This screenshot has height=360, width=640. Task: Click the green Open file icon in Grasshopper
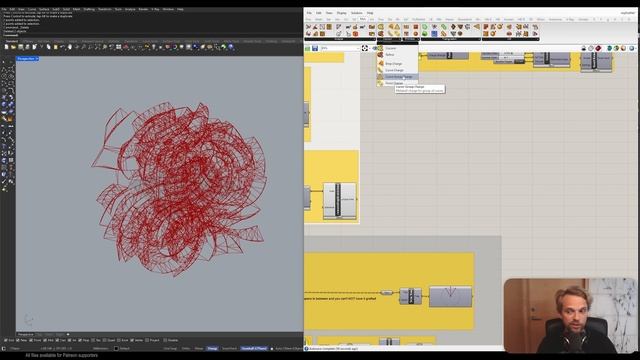tap(307, 48)
